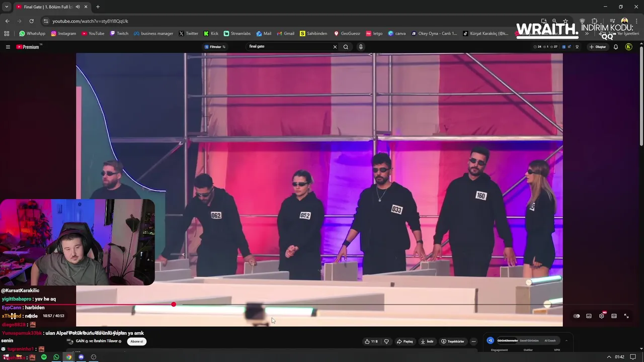Screen dimensions: 644x362
Task: Go back to the previous page
Action: coord(7,21)
